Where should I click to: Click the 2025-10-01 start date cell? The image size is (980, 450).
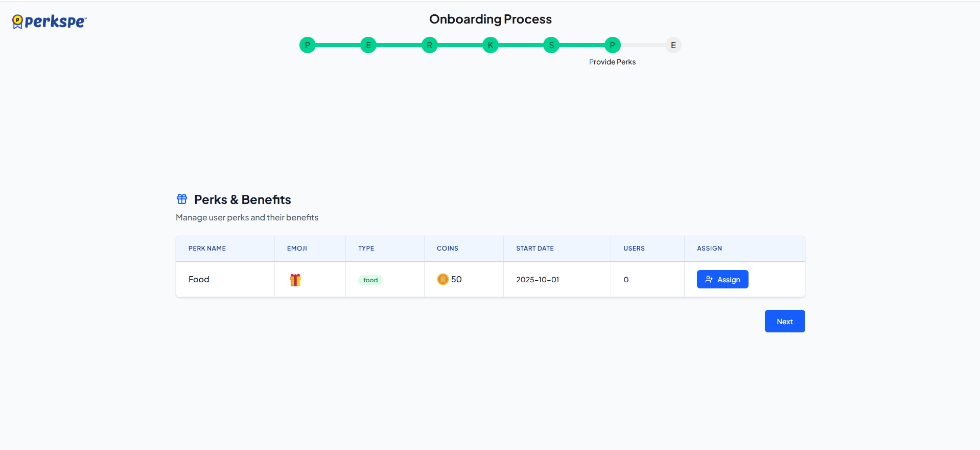coord(538,280)
